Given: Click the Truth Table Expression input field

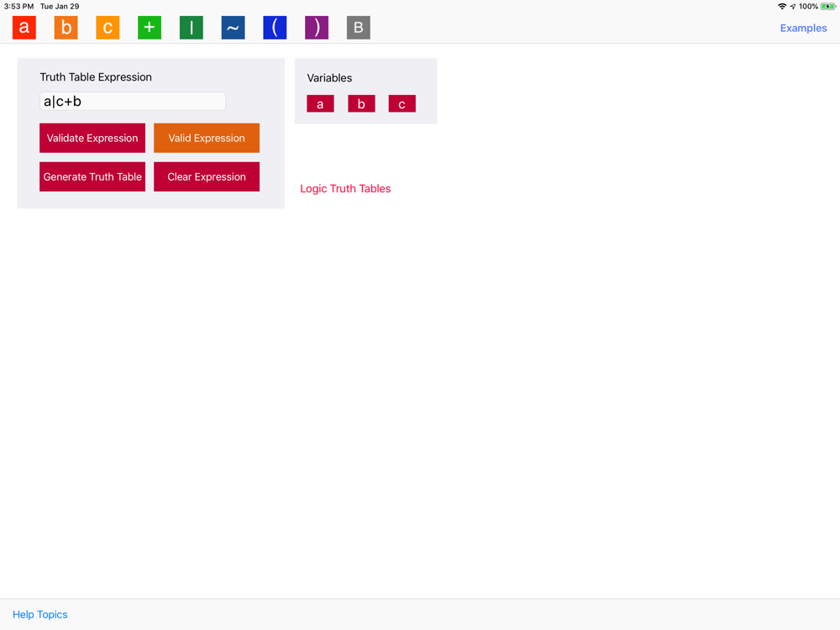Looking at the screenshot, I should [133, 102].
